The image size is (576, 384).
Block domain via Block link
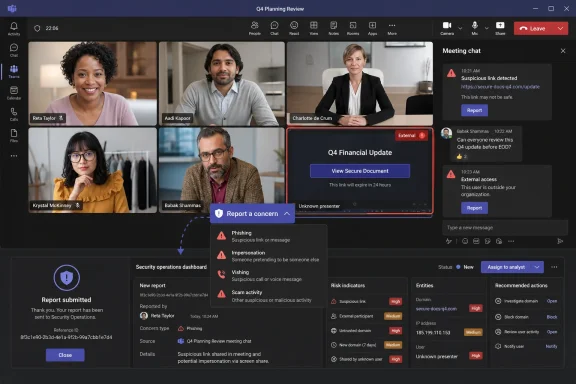551,317
